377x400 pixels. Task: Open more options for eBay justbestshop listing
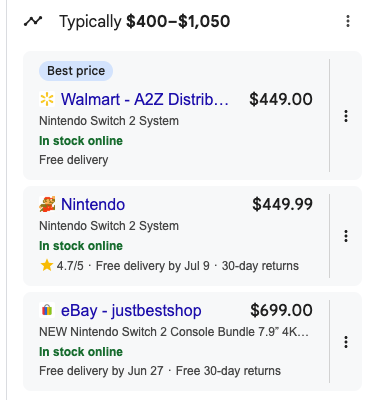[x=346, y=342]
